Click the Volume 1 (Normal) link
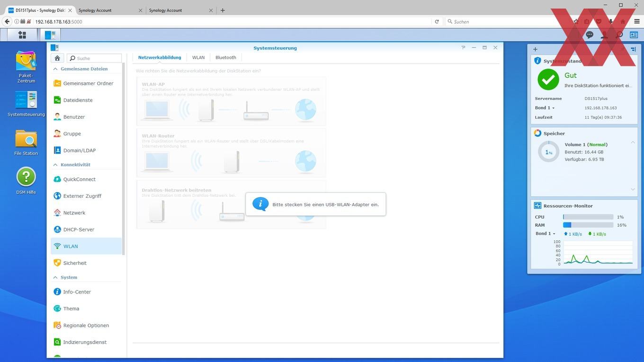Screen dimensions: 644x362 coord(586,144)
